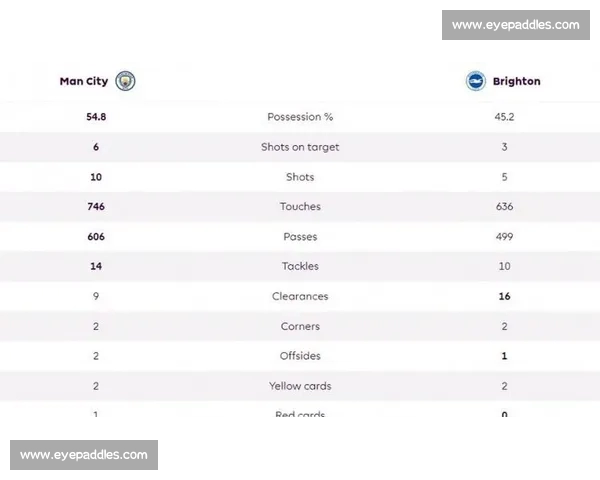The width and height of the screenshot is (600, 480).
Task: Click Man City's 54.8 possession value
Action: (x=96, y=117)
